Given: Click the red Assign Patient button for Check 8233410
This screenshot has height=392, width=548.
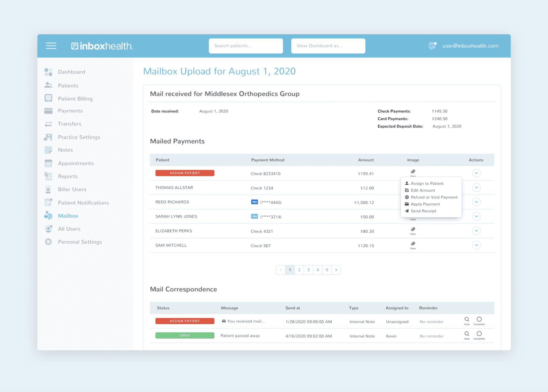Looking at the screenshot, I should [x=185, y=173].
